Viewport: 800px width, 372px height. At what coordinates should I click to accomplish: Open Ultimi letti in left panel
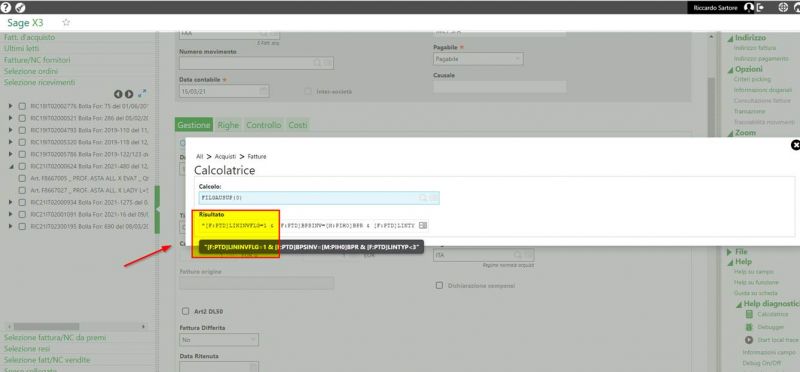[22, 48]
